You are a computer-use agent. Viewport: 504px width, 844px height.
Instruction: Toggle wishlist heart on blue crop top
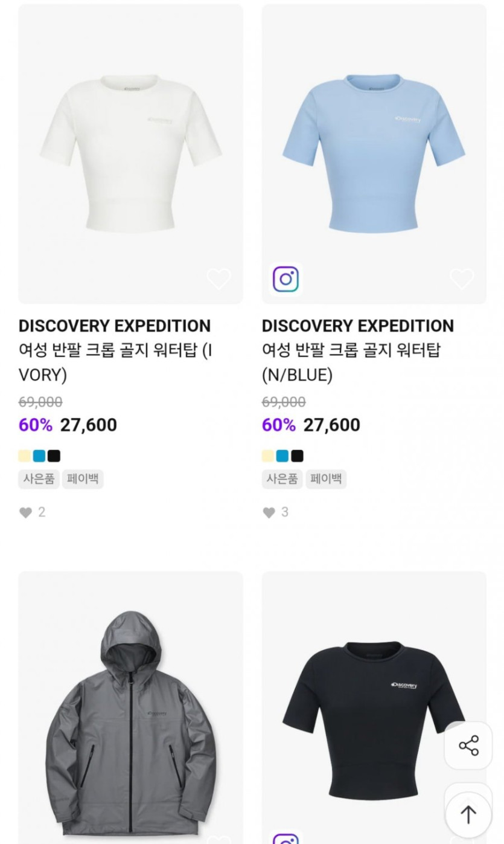tap(462, 279)
